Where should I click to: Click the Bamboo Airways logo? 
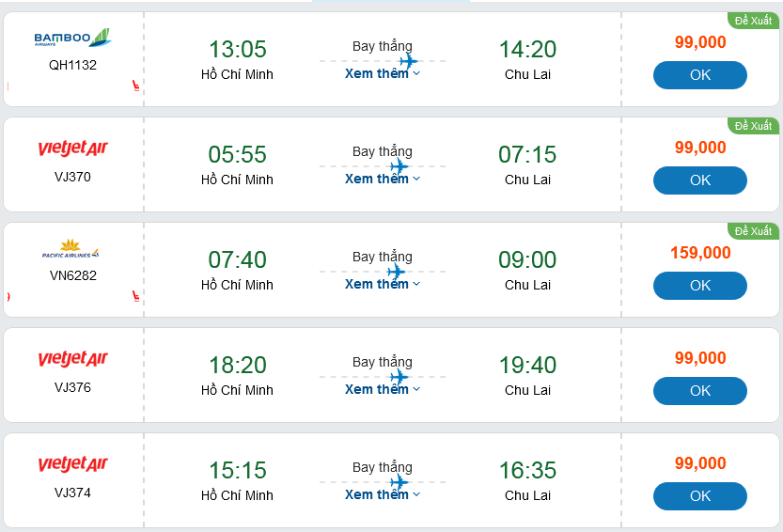(x=72, y=39)
